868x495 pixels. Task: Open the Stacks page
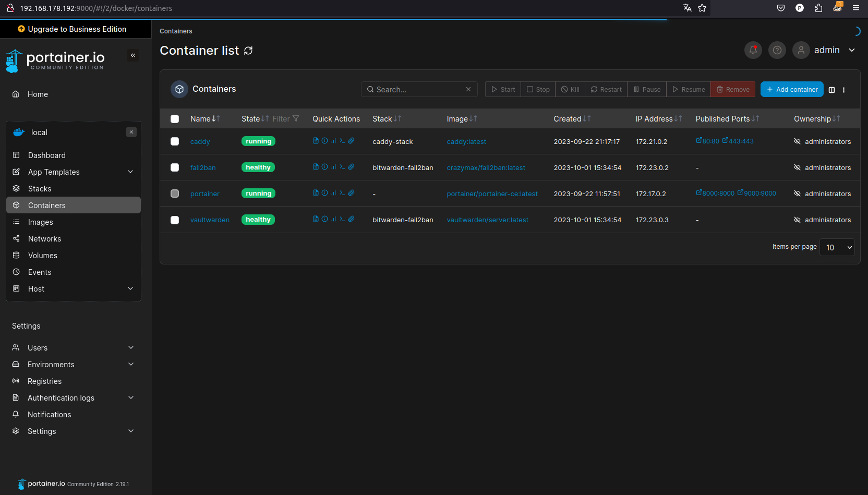[40, 189]
